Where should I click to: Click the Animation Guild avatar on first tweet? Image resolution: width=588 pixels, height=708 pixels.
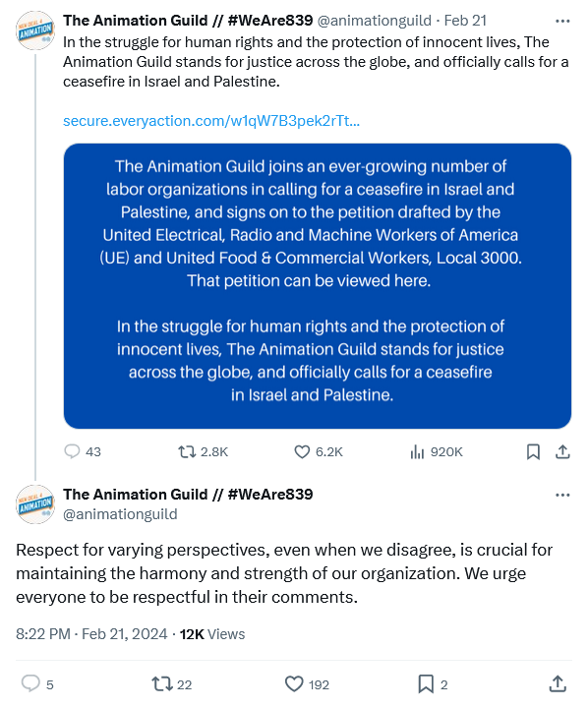35,30
